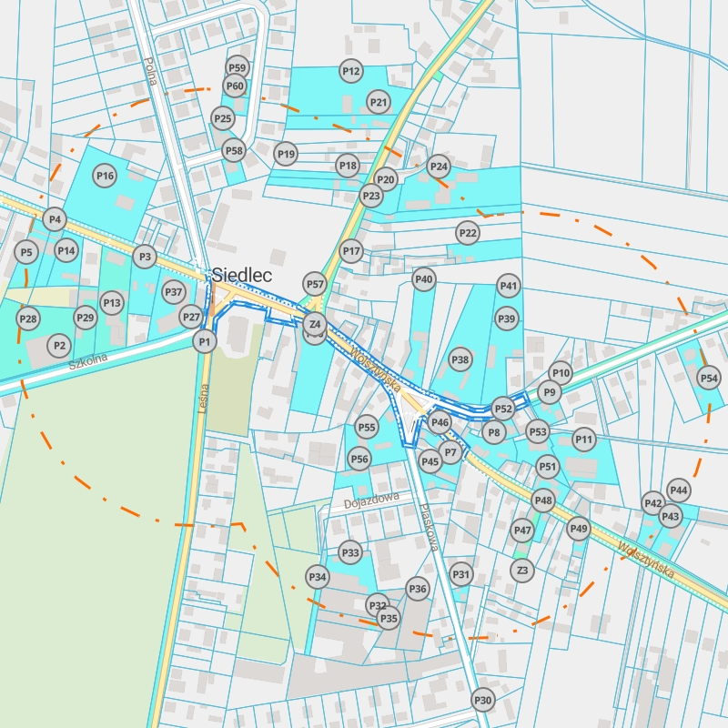The image size is (728, 728).
Task: Select the Z3 map marker
Action: click(x=521, y=571)
